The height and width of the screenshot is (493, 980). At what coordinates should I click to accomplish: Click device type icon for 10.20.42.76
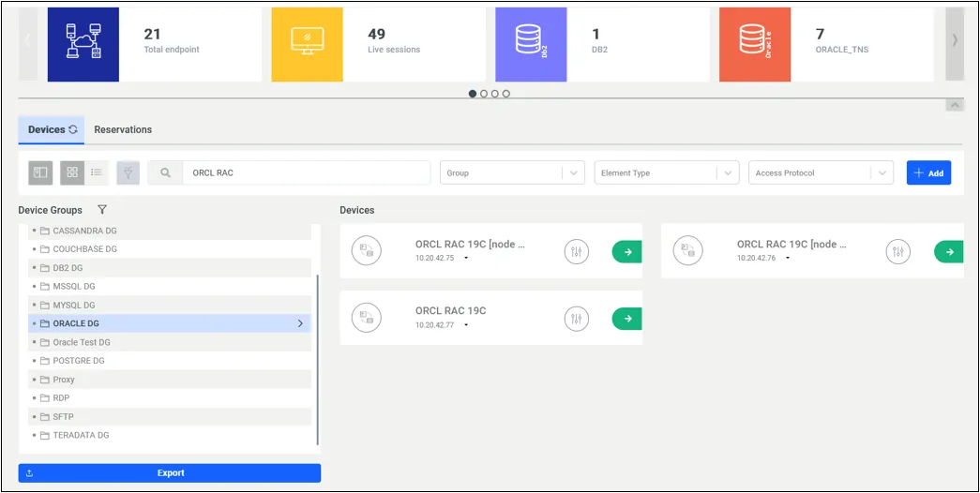(x=688, y=251)
